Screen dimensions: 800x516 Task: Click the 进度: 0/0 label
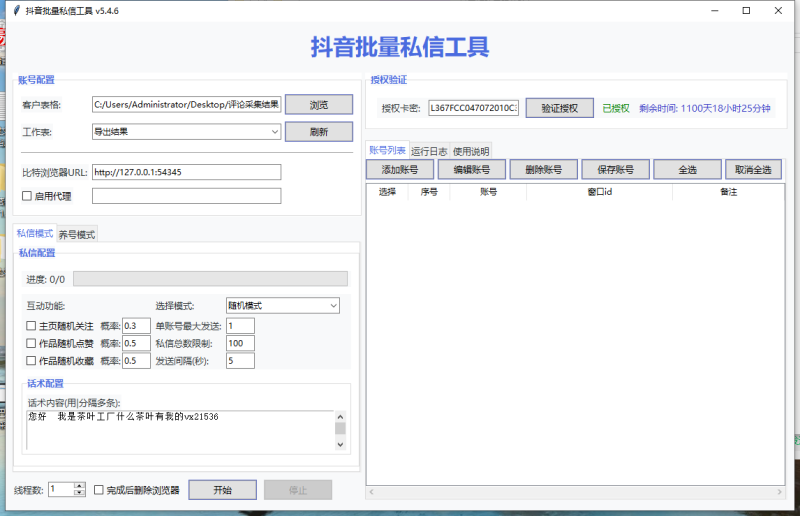pyautogui.click(x=46, y=280)
